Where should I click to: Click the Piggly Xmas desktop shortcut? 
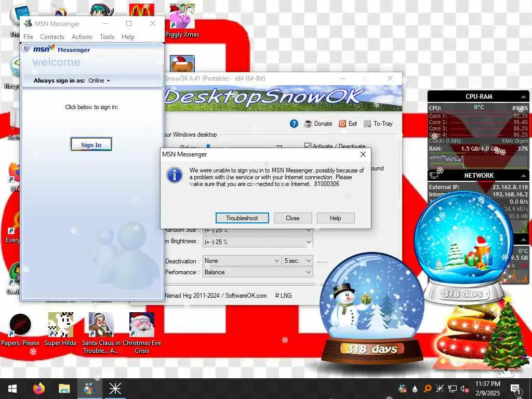pyautogui.click(x=182, y=20)
